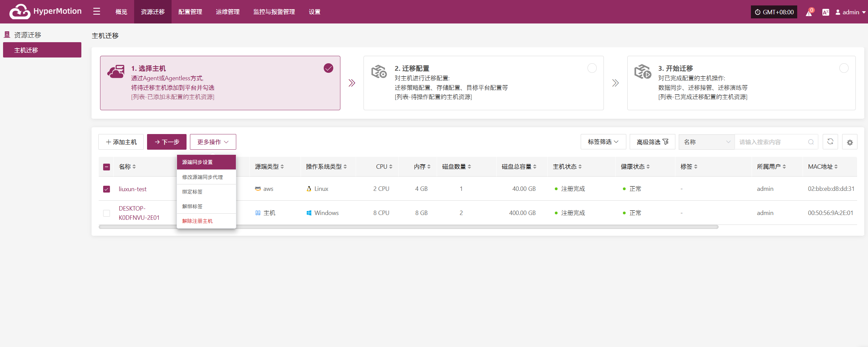Sort by 名称 column arrows
The image size is (868, 347).
tap(134, 166)
